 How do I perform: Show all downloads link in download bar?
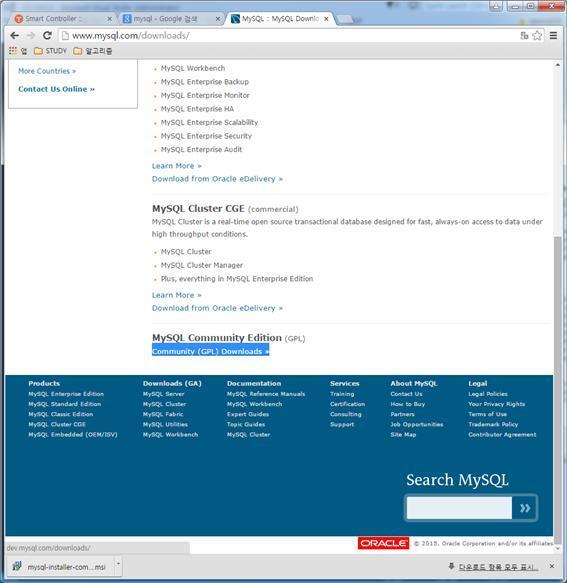coord(498,567)
